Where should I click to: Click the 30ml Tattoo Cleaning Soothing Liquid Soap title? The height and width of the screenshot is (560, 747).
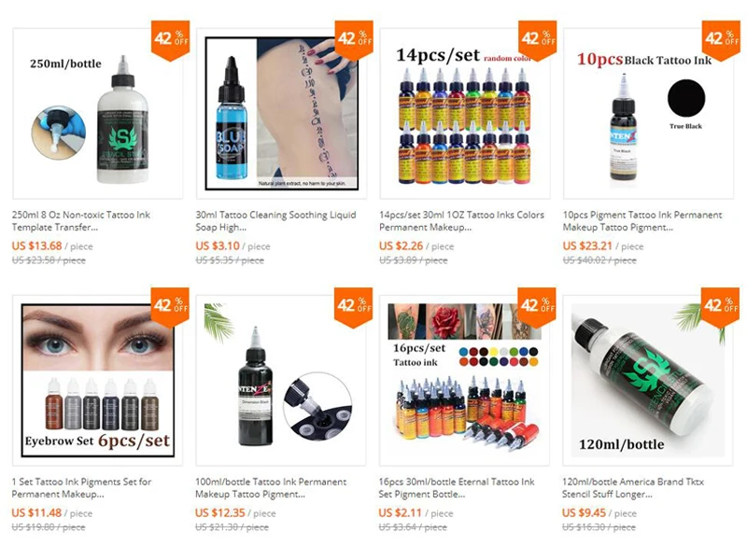(275, 221)
